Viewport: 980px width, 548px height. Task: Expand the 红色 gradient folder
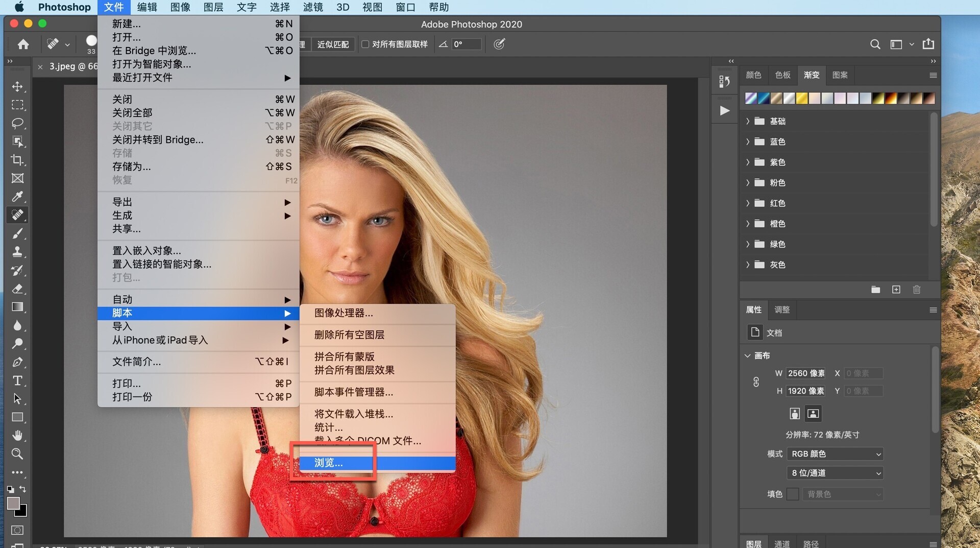(x=748, y=203)
